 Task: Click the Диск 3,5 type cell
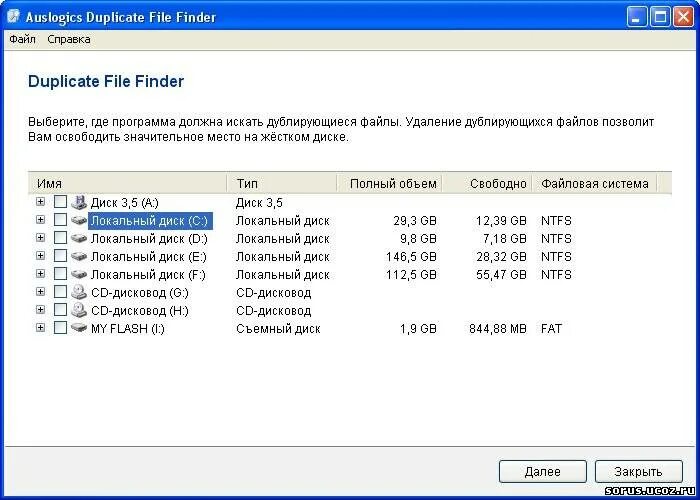tap(259, 203)
